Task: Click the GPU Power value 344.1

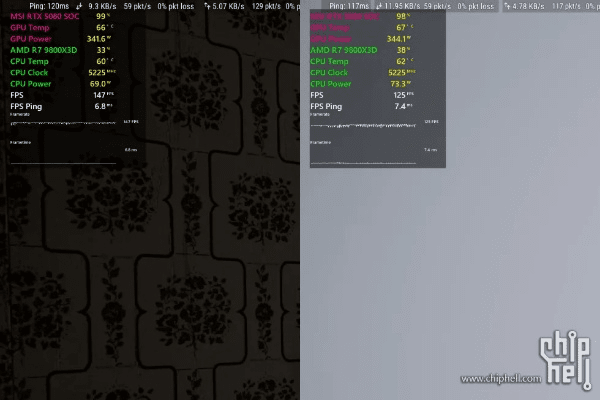Action: [396, 39]
